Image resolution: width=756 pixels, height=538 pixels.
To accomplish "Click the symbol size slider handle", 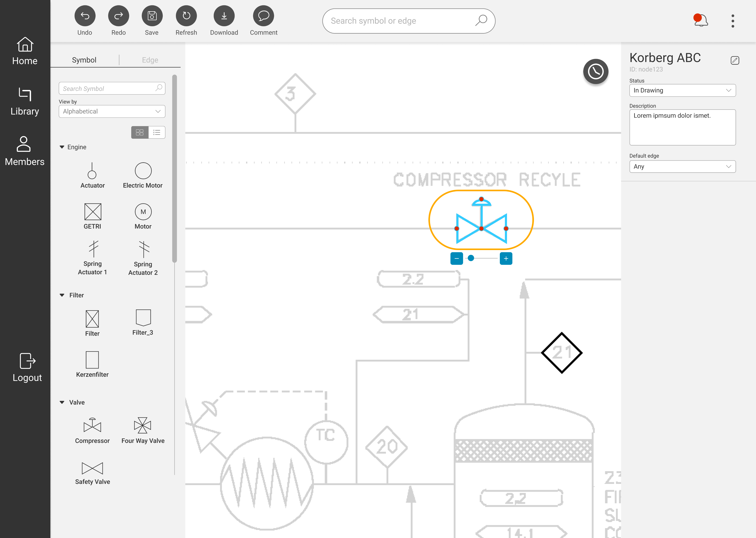I will 471,258.
